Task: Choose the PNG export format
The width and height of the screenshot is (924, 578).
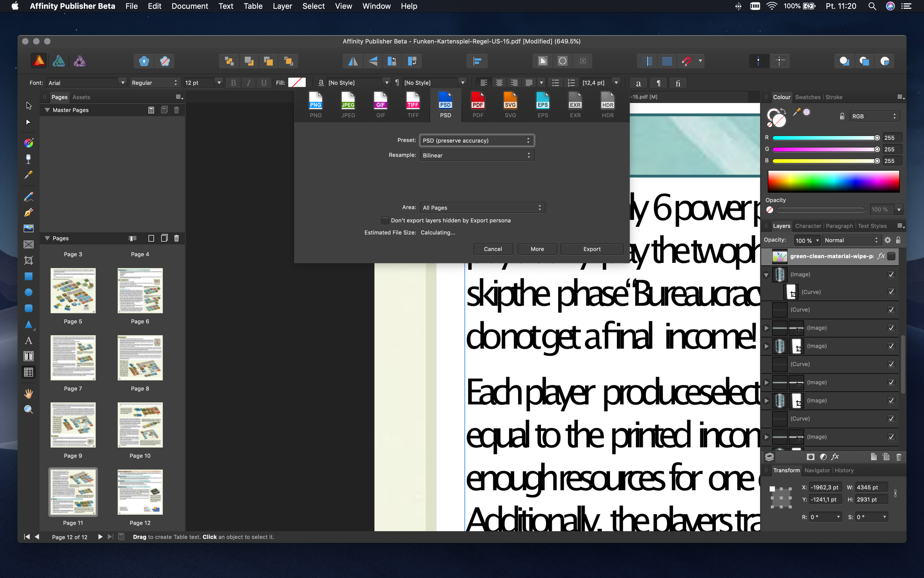Action: [x=316, y=105]
